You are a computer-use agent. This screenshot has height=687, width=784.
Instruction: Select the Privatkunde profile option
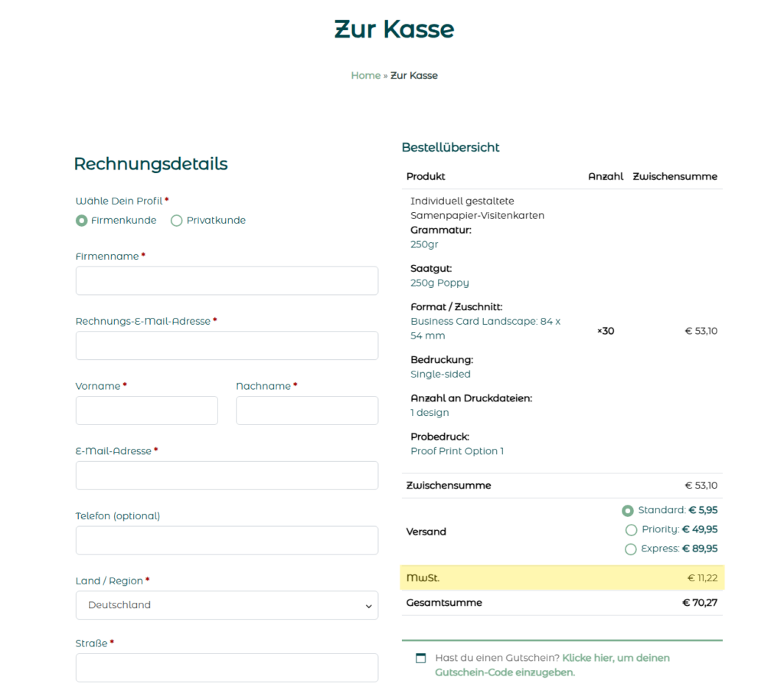(x=177, y=221)
